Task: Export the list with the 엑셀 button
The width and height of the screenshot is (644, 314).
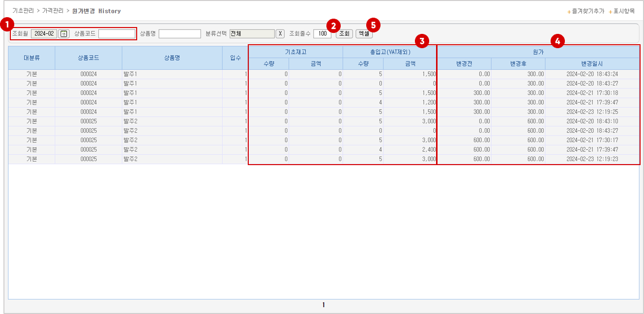Action: click(x=364, y=33)
